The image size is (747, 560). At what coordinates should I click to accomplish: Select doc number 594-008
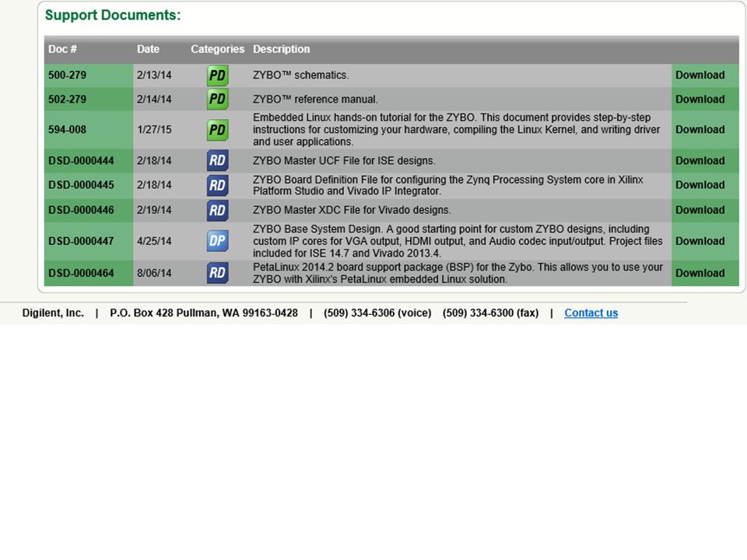67,130
